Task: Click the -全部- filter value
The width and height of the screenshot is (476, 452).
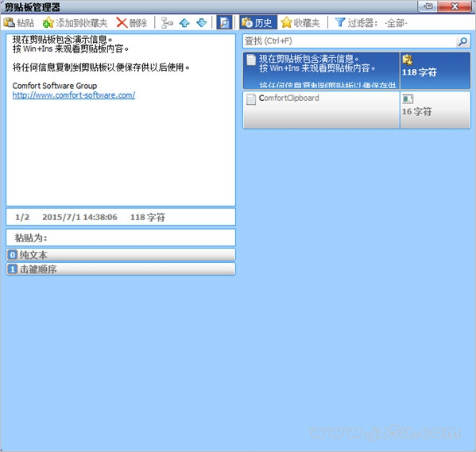Action: click(x=396, y=23)
